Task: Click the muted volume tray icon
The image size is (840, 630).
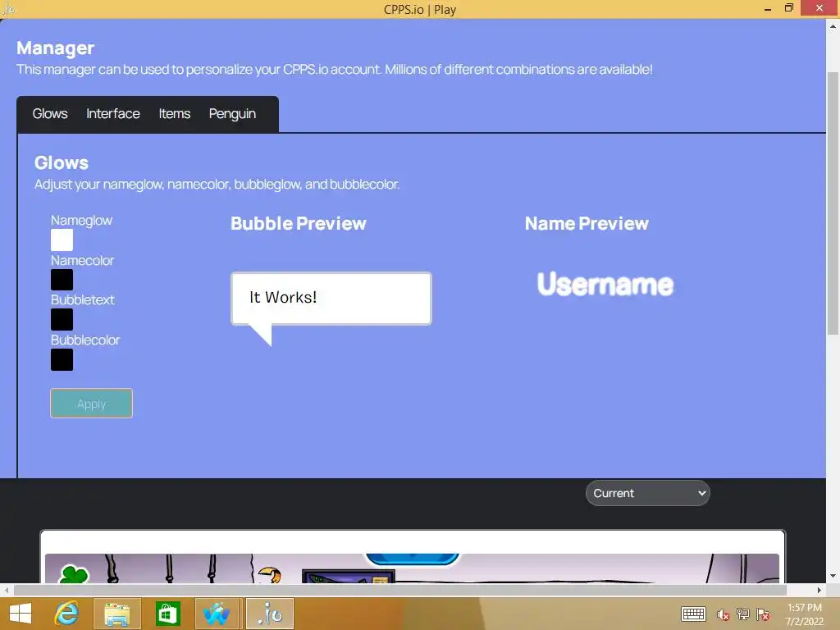Action: [724, 614]
